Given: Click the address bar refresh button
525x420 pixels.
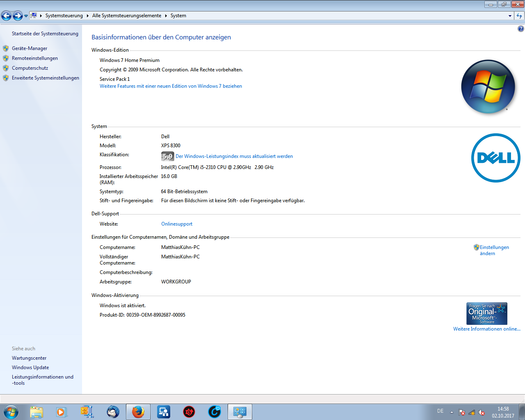Looking at the screenshot, I should coord(519,16).
